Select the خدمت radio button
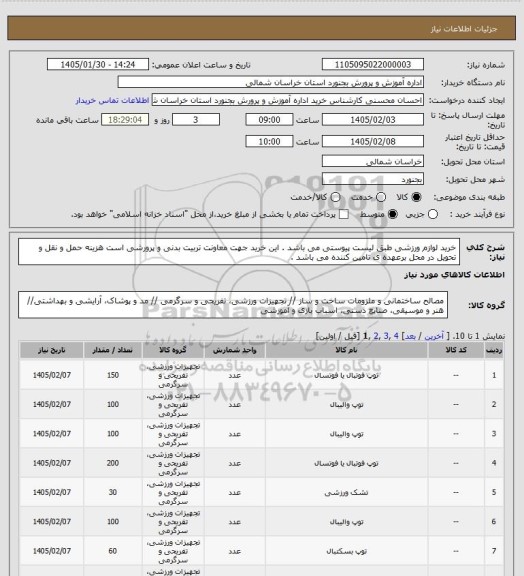Image resolution: width=524 pixels, height=576 pixels. tap(381, 197)
